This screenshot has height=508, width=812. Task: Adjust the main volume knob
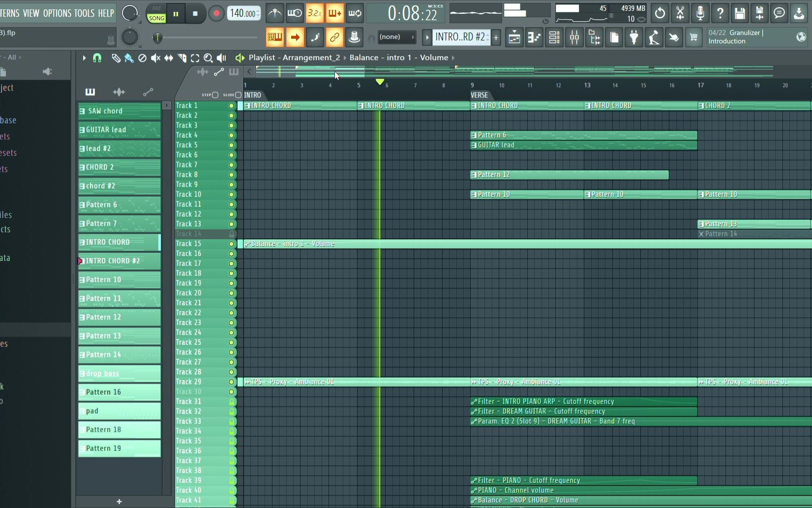click(130, 13)
